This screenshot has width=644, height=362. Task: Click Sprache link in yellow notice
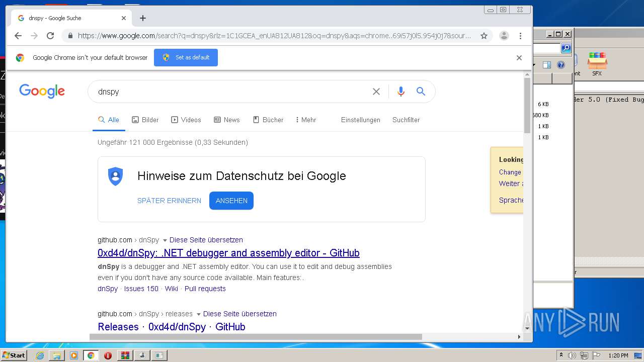click(x=511, y=200)
